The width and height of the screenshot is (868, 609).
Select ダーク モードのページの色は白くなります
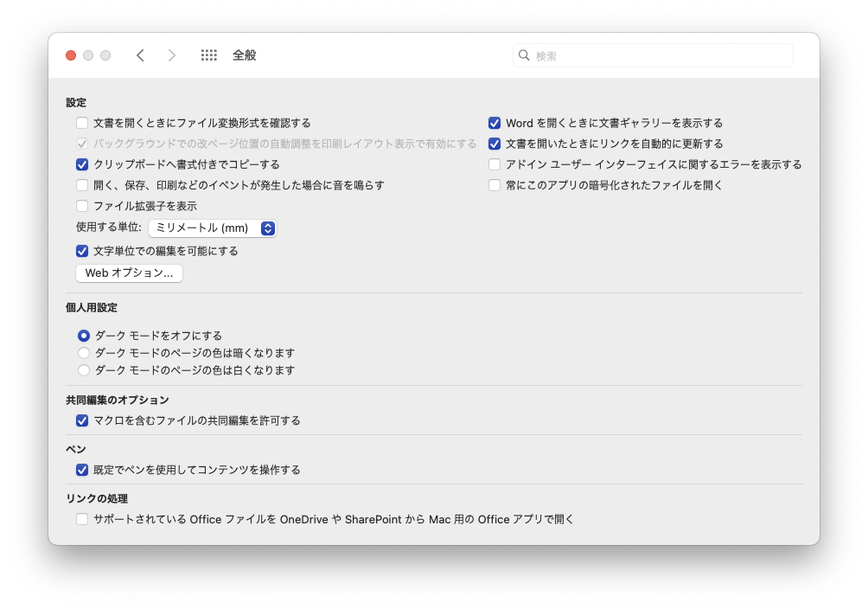coord(84,370)
